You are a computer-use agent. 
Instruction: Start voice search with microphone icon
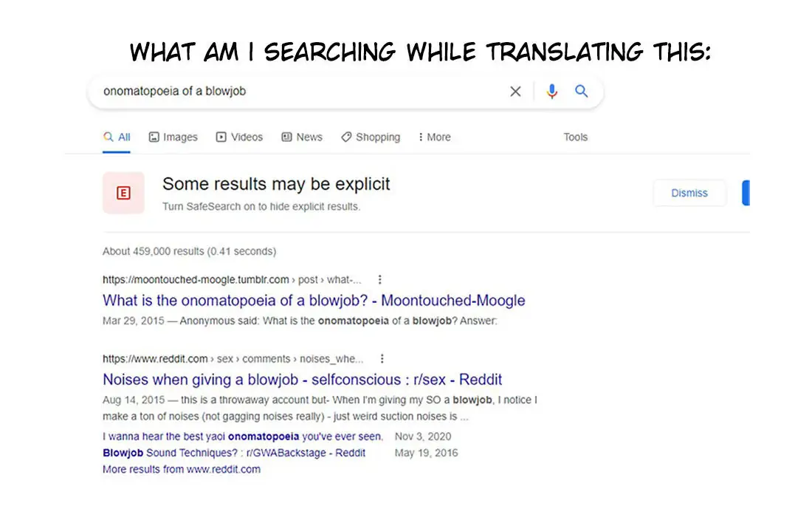click(x=551, y=92)
